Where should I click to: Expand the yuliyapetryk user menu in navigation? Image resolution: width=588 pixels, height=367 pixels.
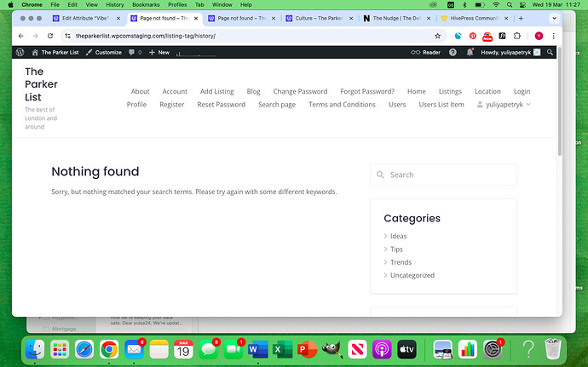point(504,105)
